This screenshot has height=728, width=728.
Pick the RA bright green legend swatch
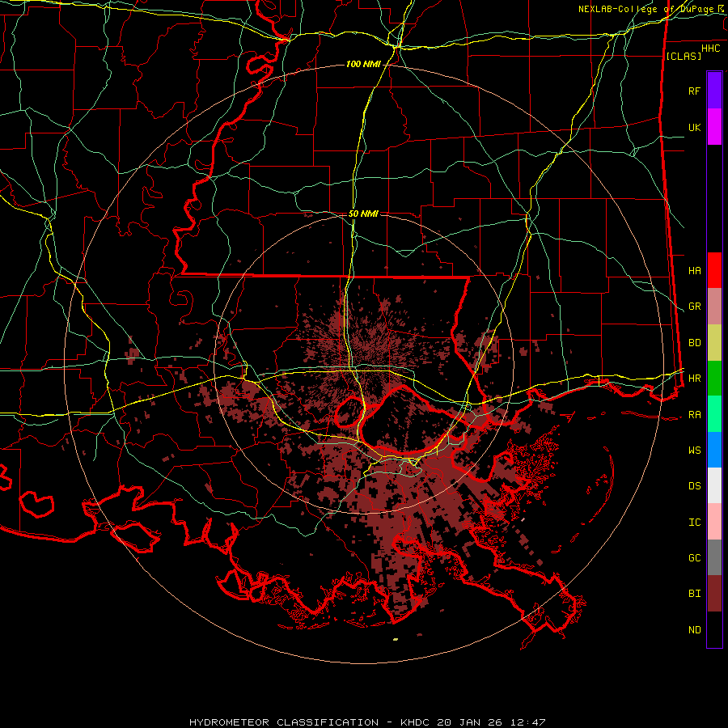click(714, 414)
